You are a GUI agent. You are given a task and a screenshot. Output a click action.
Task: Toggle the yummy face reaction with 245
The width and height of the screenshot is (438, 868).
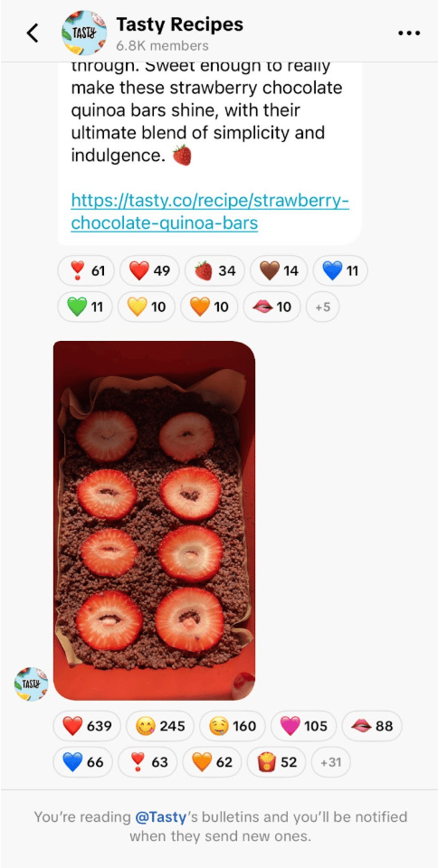[159, 726]
